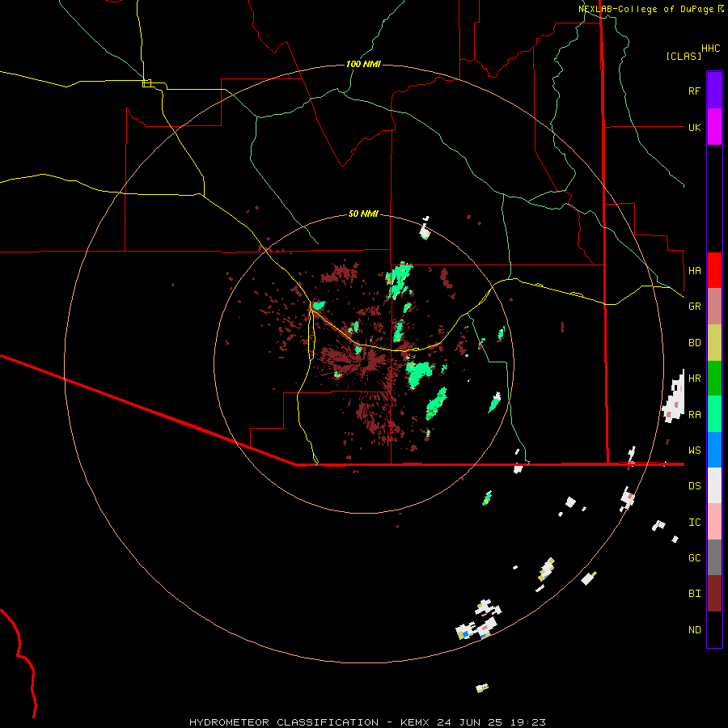
Task: Click the IC legend label
Action: coord(694,523)
